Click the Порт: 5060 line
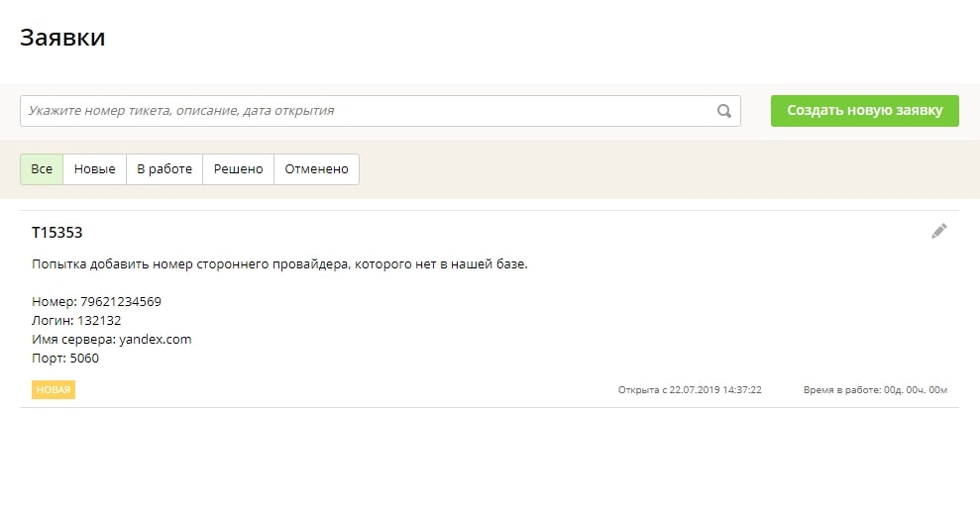 (x=65, y=358)
